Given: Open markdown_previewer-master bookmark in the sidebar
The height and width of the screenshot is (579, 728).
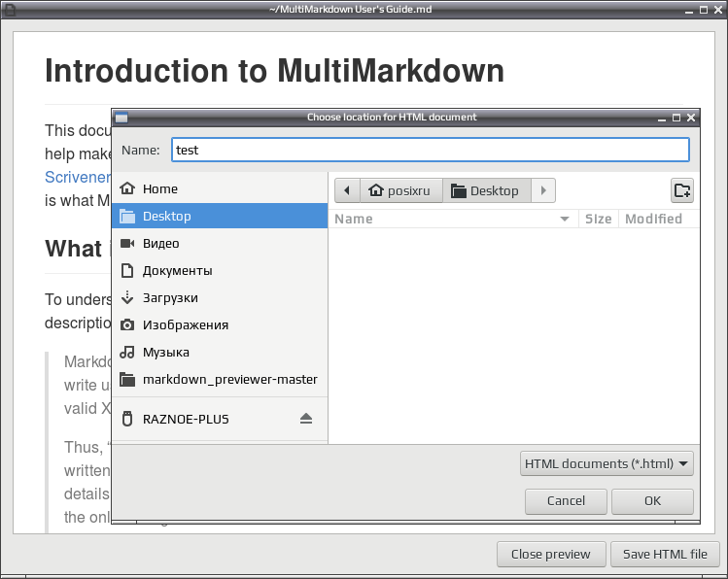Looking at the screenshot, I should coord(220,380).
